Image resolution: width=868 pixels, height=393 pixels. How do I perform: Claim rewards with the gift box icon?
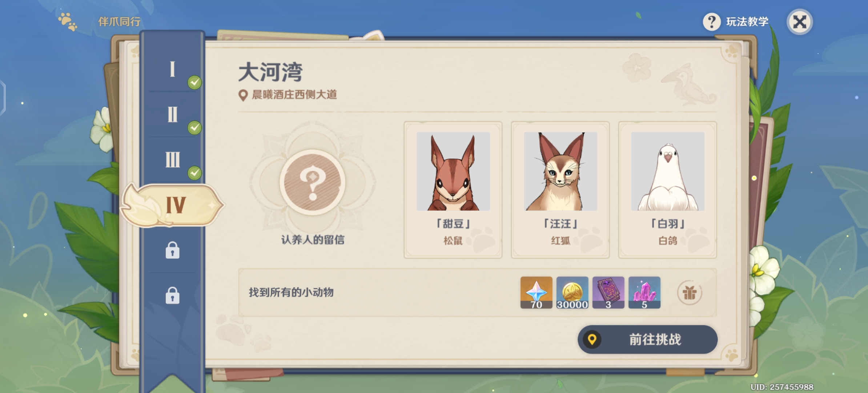pyautogui.click(x=689, y=293)
